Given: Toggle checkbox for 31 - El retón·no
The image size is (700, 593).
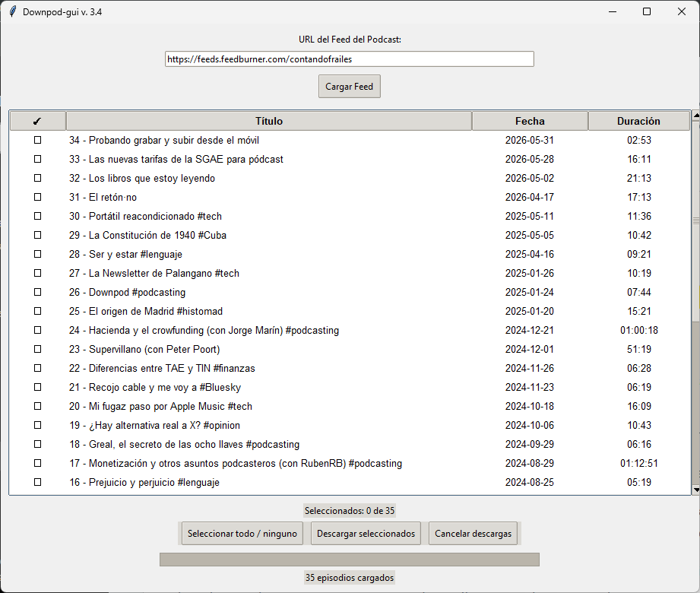Looking at the screenshot, I should [37, 197].
